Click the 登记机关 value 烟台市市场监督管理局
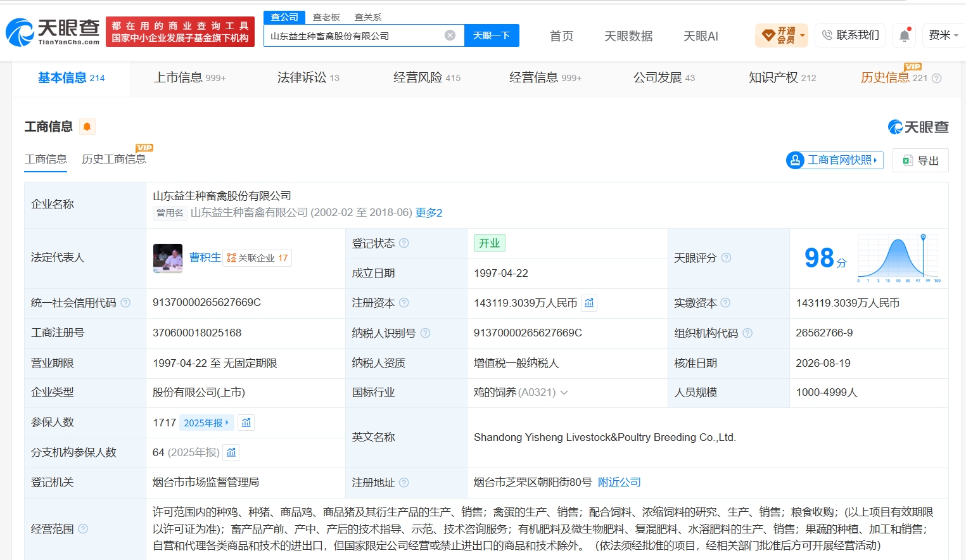This screenshot has height=560, width=966. click(206, 483)
